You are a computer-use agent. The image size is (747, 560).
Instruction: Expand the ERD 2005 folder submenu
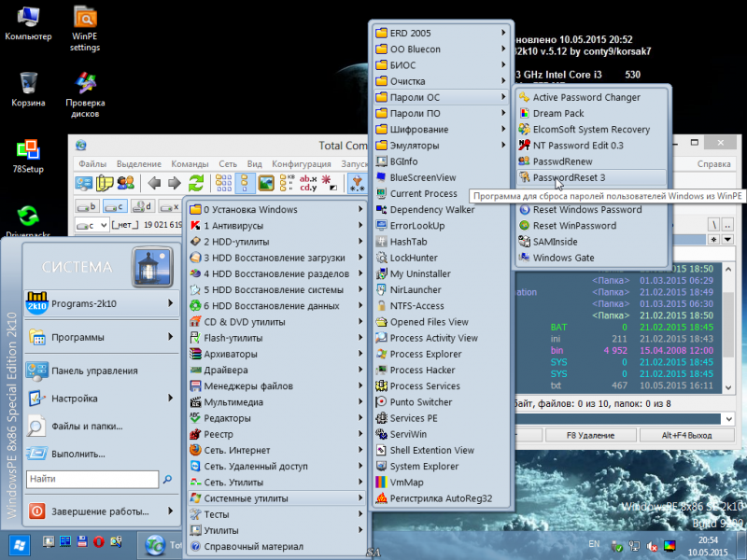point(441,33)
